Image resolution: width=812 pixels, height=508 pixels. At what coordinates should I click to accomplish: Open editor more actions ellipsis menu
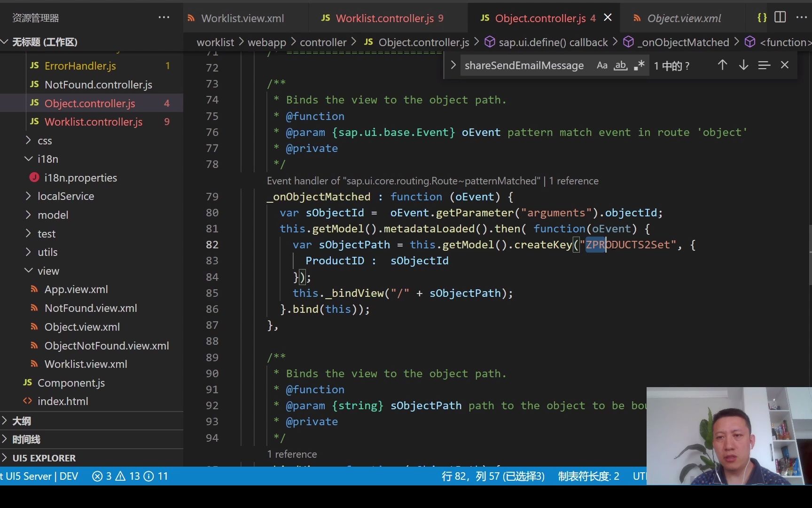click(802, 17)
